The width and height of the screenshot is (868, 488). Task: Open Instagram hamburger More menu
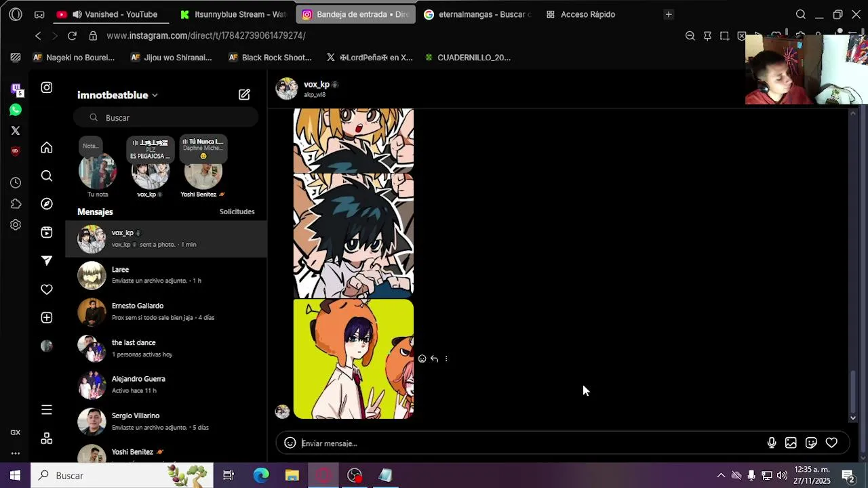tap(47, 410)
